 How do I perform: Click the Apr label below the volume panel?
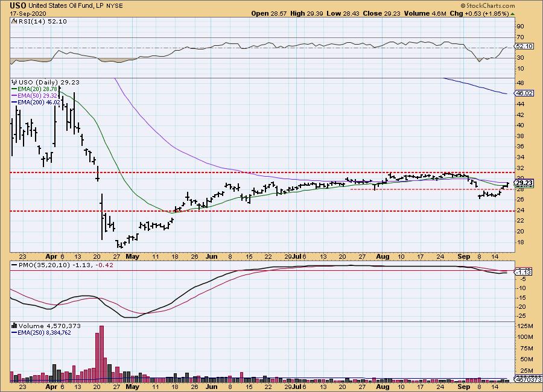click(x=51, y=387)
